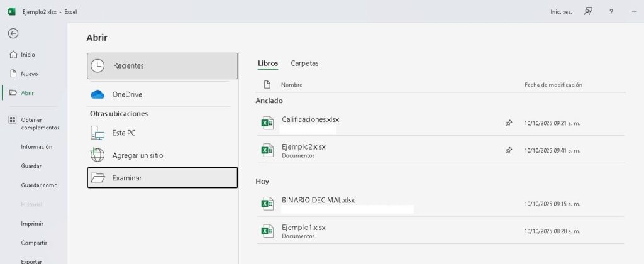Open the pinned Ejemplo2.xlsx workbook
The image size is (644, 264).
pyautogui.click(x=440, y=150)
